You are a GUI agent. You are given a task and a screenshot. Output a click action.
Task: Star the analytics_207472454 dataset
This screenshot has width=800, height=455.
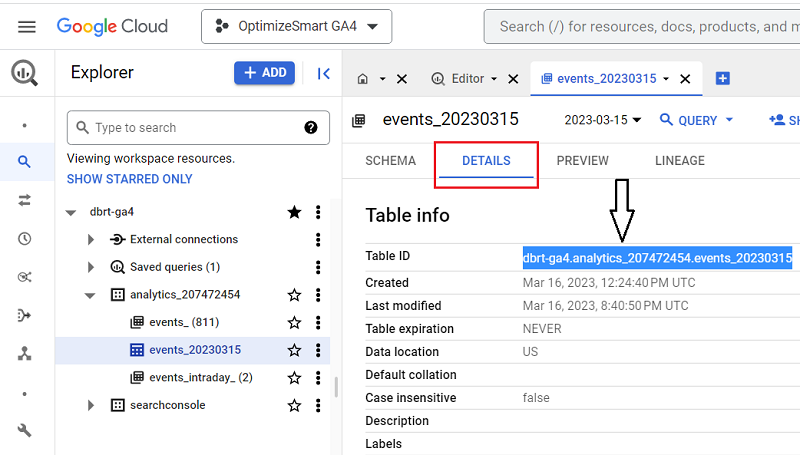tap(294, 295)
